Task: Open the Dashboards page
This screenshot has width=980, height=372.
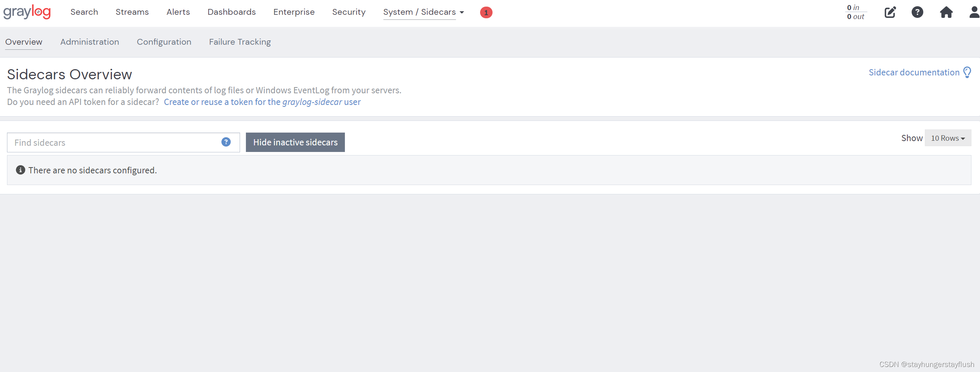Action: [232, 12]
